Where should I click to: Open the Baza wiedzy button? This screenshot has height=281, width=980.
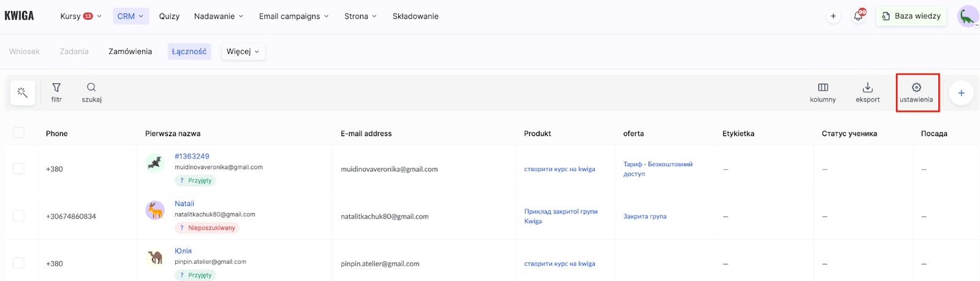(x=911, y=16)
